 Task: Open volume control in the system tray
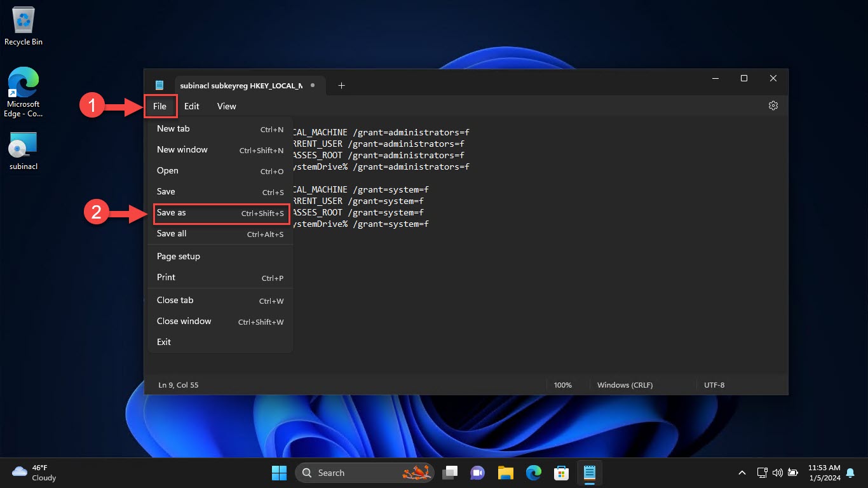(x=777, y=473)
